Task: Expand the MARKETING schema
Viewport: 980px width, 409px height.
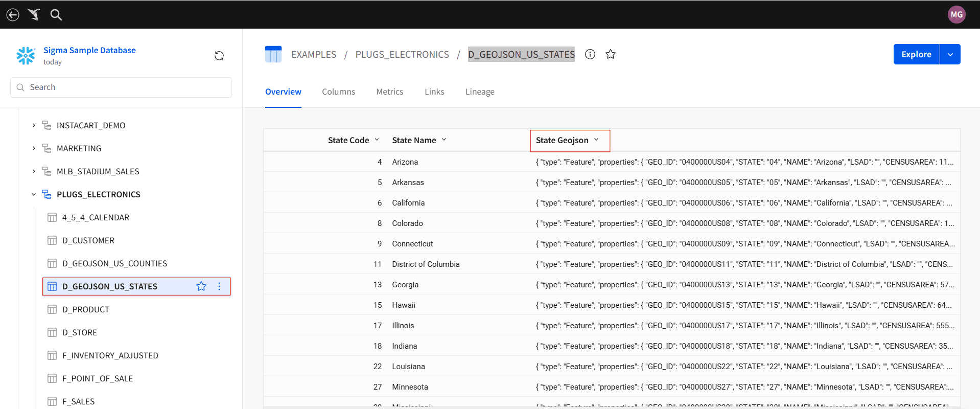Action: tap(34, 148)
